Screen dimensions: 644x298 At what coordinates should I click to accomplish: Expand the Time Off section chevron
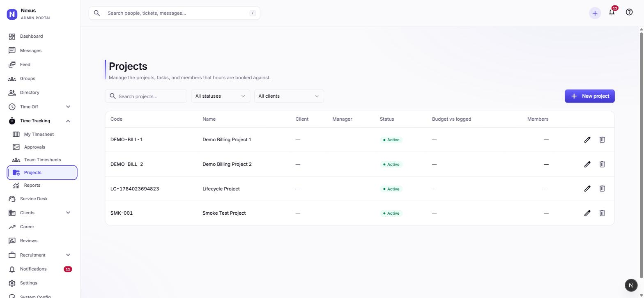point(68,107)
